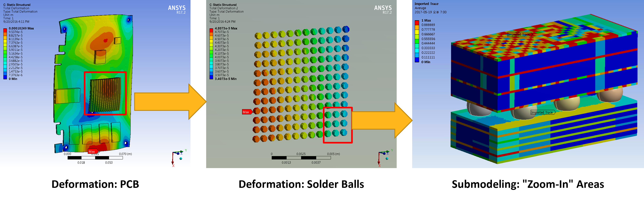
Task: Pick the red 4.8073e-5 Max legend swatch
Action: tap(211, 30)
